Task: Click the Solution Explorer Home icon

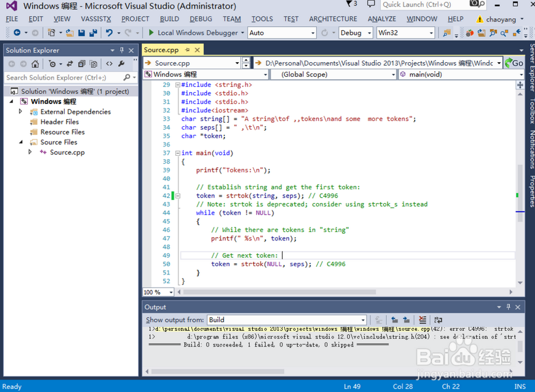Action: 35,64
